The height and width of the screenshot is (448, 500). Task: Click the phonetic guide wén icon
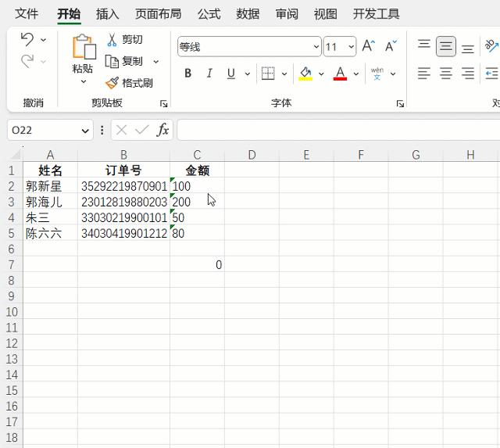point(377,73)
